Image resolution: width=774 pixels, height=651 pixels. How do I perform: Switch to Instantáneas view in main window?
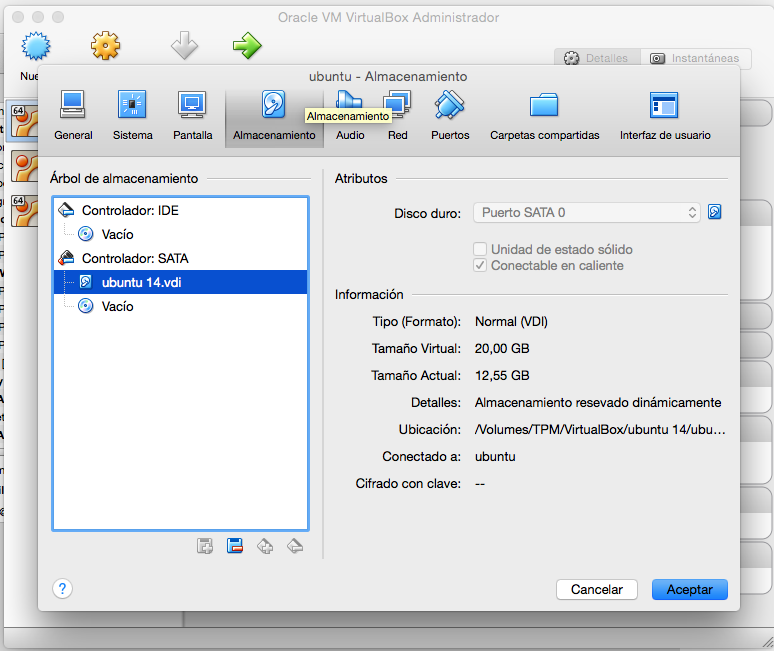[696, 58]
